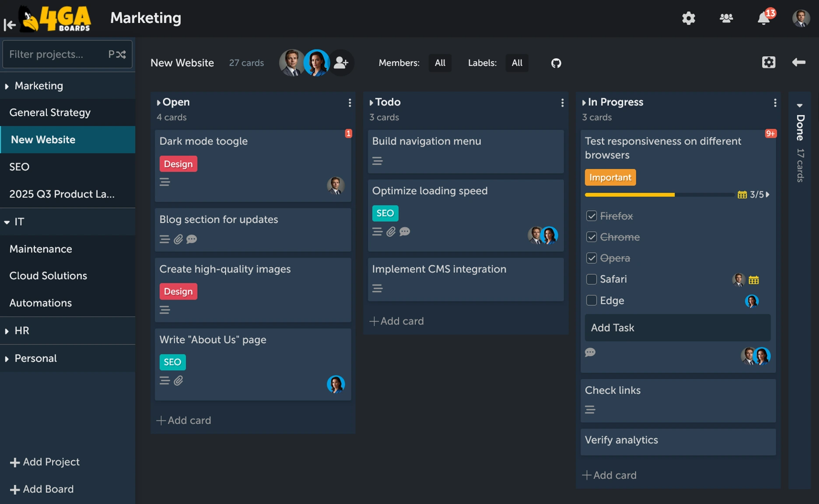
Task: Expand the Done column
Action: point(800,105)
